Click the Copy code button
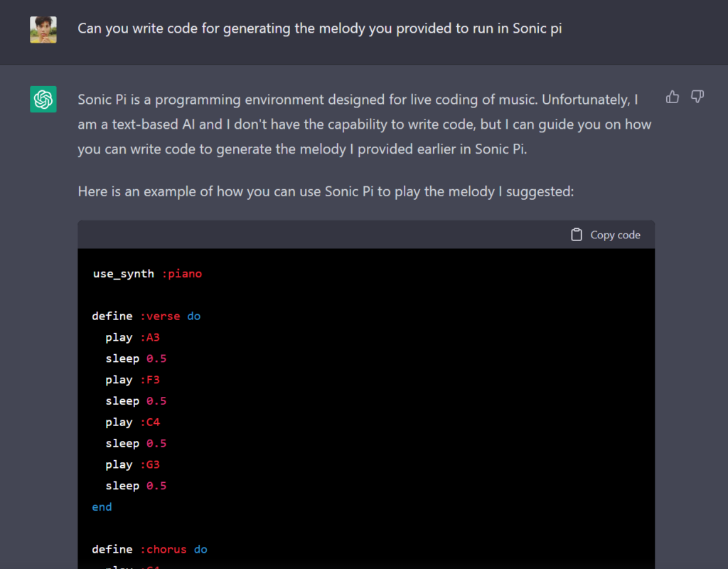Image resolution: width=728 pixels, height=569 pixels. 606,235
